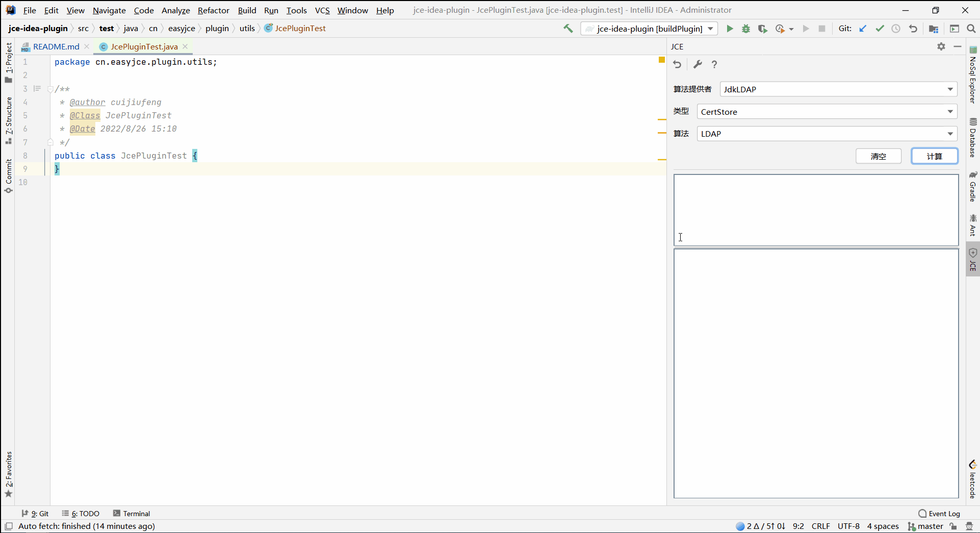The height and width of the screenshot is (533, 980).
Task: Open the Gradle side panel
Action: point(973,187)
